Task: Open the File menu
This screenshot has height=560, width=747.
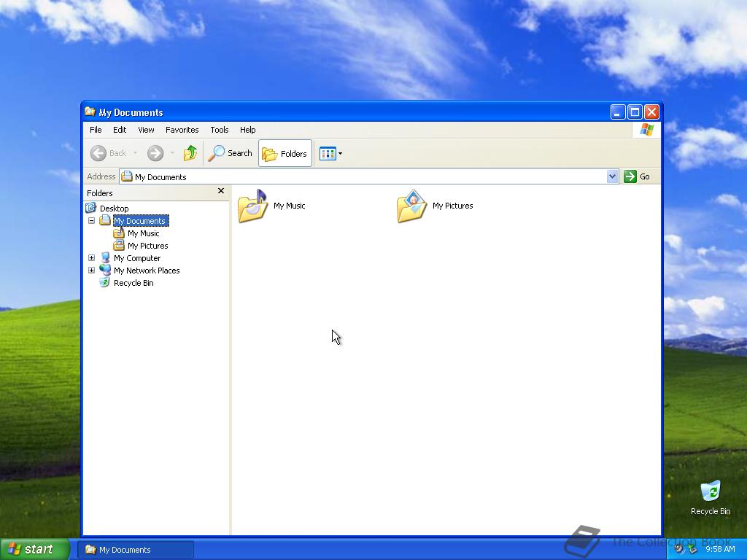Action: pos(96,130)
